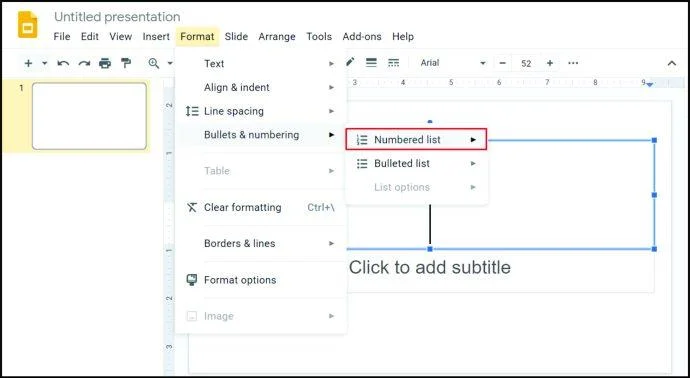Image resolution: width=690 pixels, height=378 pixels.
Task: Click the Bullets & numbering menu entry
Action: 261,135
